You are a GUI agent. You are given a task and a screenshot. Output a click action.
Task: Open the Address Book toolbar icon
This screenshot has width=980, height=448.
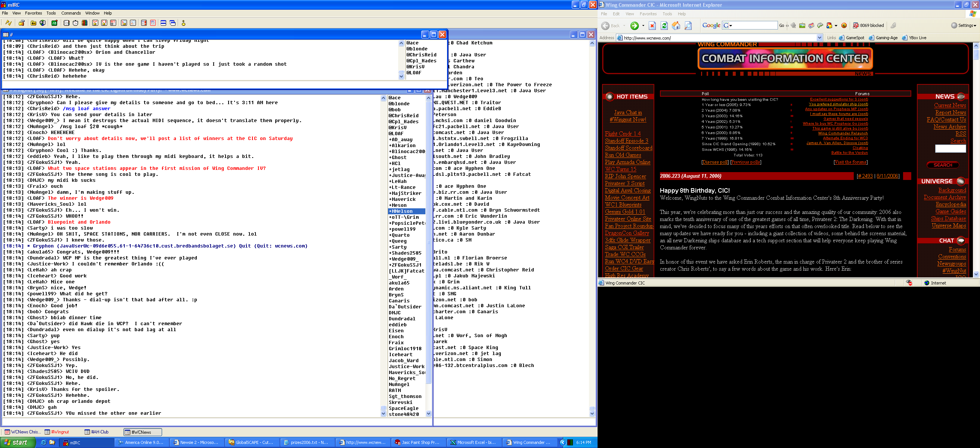coord(66,23)
